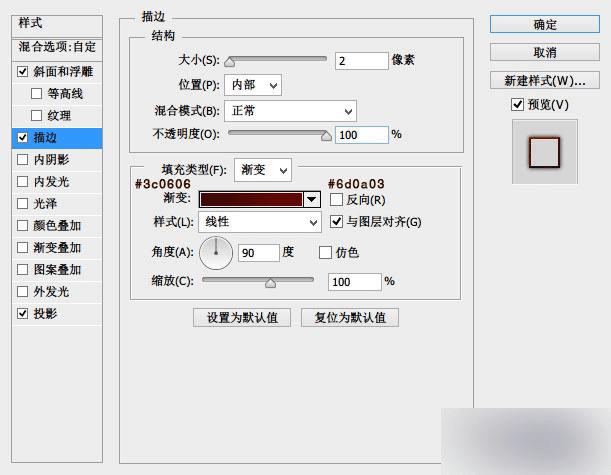Click the 不透明度(O) opacity slider handle
The height and width of the screenshot is (475, 611).
(x=326, y=136)
